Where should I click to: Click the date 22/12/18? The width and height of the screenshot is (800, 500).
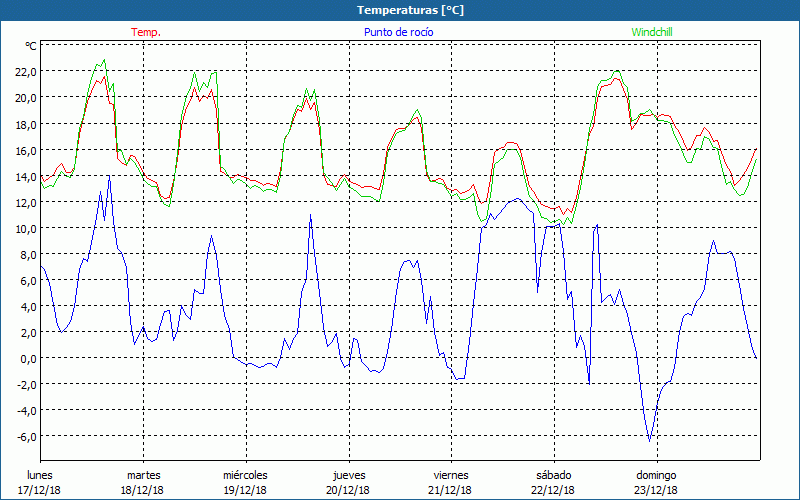click(x=553, y=490)
